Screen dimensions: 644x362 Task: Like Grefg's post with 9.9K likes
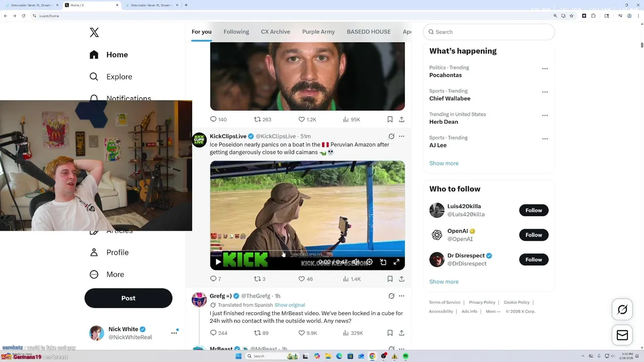[307, 333]
